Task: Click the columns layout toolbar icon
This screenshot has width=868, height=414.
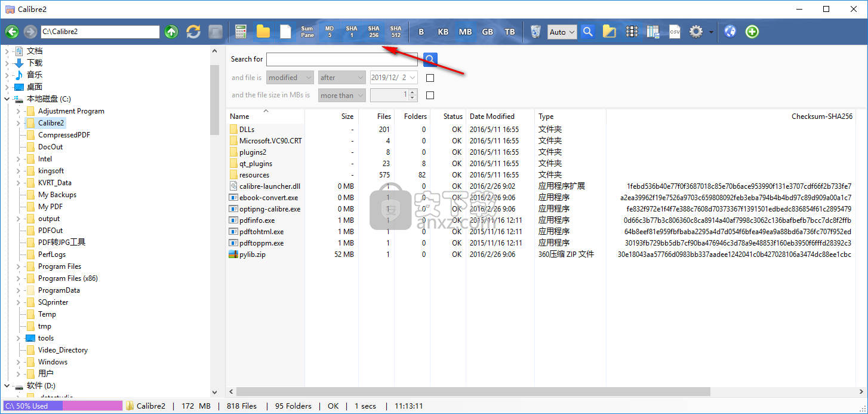Action: coord(652,32)
